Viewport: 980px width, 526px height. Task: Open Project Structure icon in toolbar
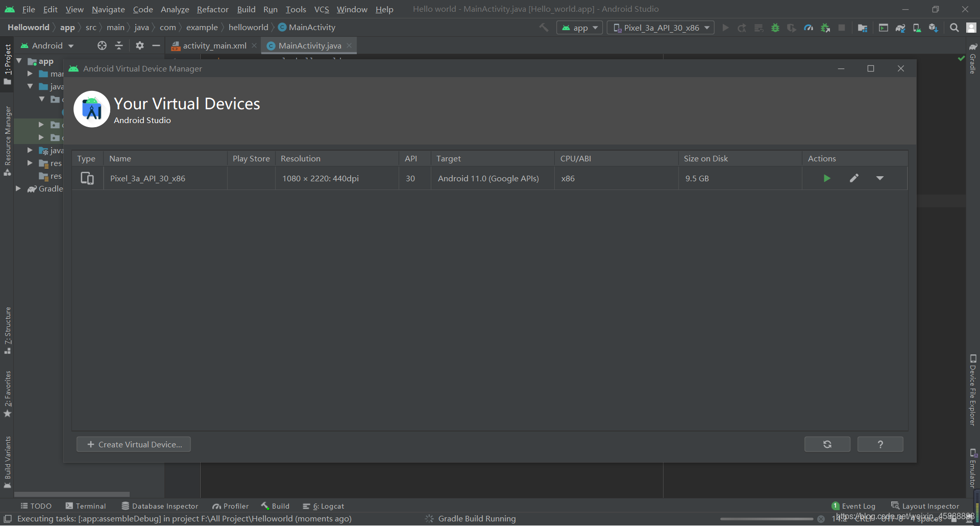863,28
